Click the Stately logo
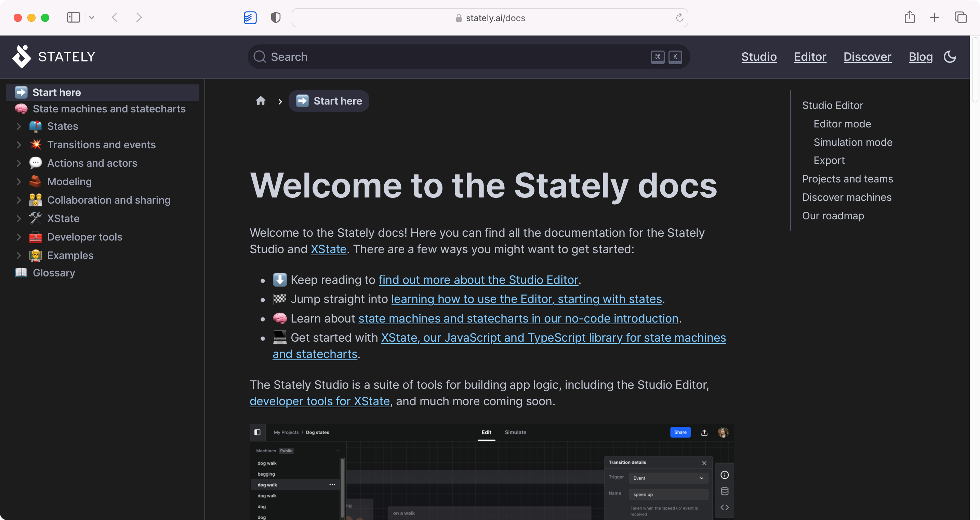Screen dimensions: 980x520 54,57
